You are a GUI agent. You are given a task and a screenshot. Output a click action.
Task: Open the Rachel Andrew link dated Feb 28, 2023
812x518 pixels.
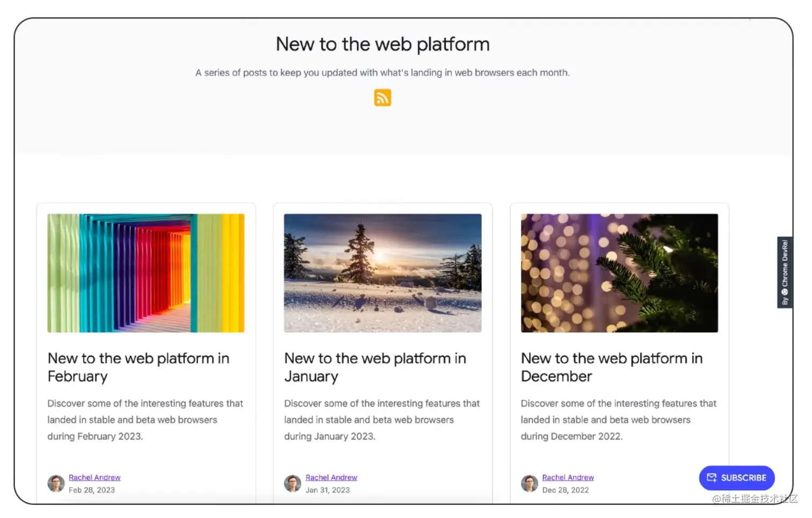pyautogui.click(x=95, y=478)
